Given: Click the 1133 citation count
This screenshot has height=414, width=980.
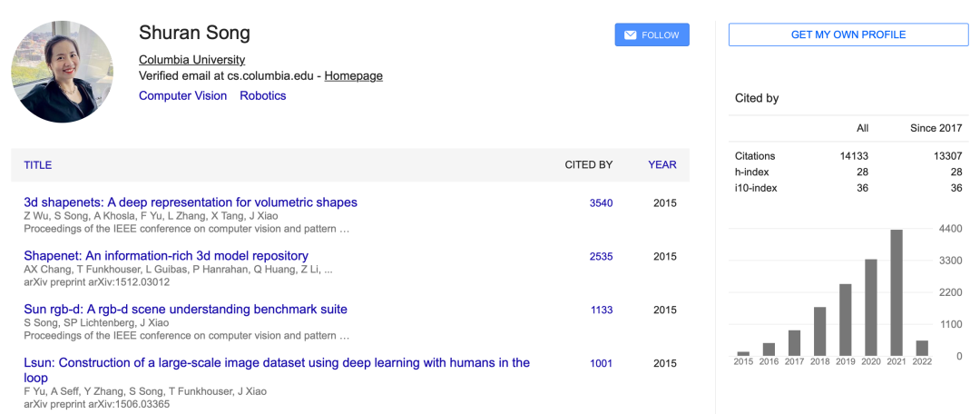Looking at the screenshot, I should point(602,310).
